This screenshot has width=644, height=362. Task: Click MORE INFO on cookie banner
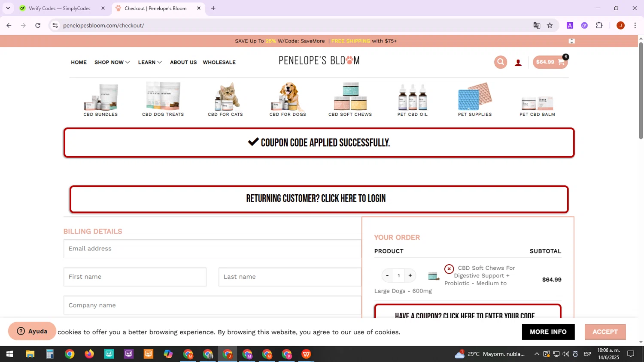click(x=548, y=332)
